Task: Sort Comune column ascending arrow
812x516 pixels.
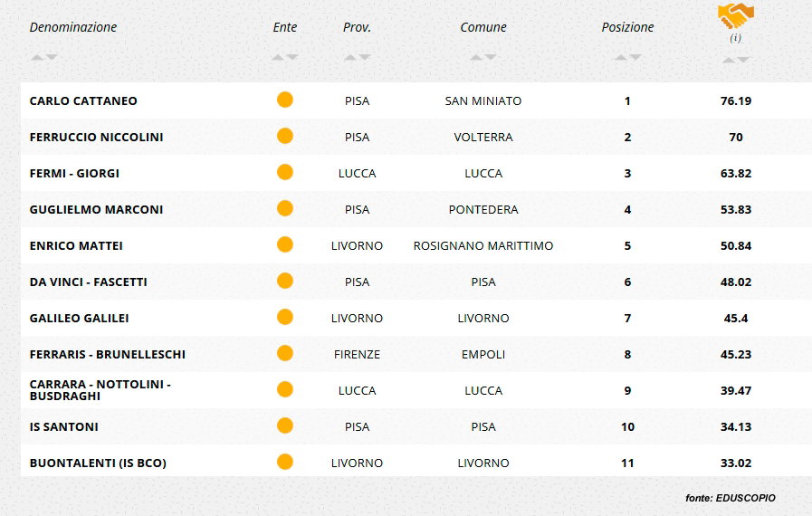Action: pyautogui.click(x=476, y=57)
